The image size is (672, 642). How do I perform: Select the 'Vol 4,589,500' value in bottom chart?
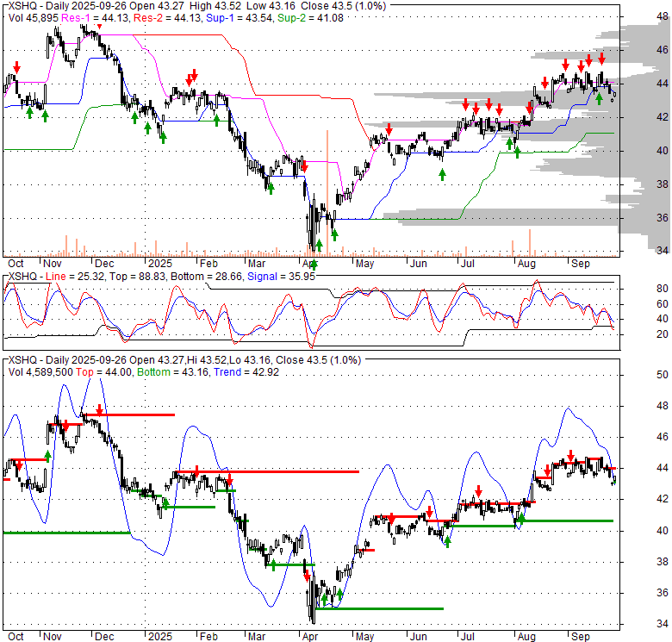tap(40, 372)
